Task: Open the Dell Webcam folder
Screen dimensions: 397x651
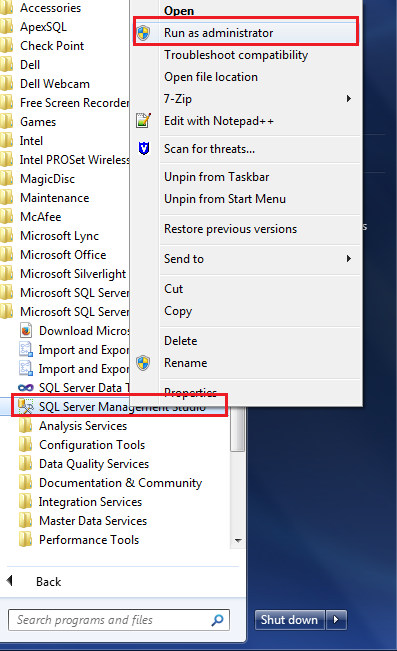Action: click(55, 84)
